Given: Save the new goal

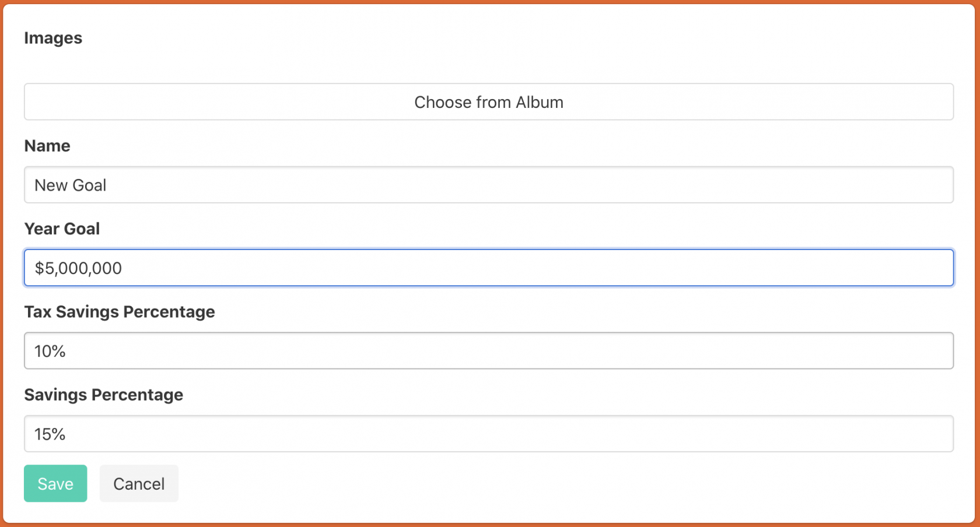Looking at the screenshot, I should point(55,483).
